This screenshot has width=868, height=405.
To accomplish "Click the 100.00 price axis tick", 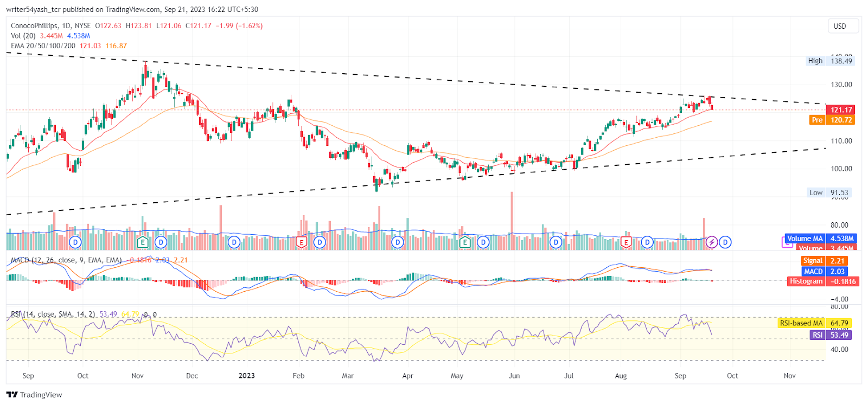I will click(841, 169).
